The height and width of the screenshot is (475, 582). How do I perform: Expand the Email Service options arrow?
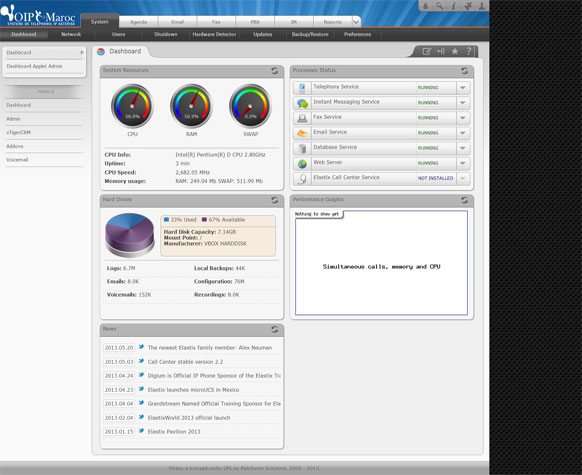click(x=463, y=133)
